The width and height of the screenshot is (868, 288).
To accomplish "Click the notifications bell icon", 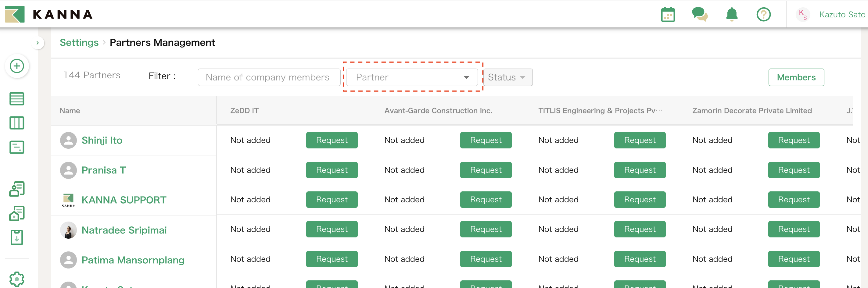I will 732,15.
